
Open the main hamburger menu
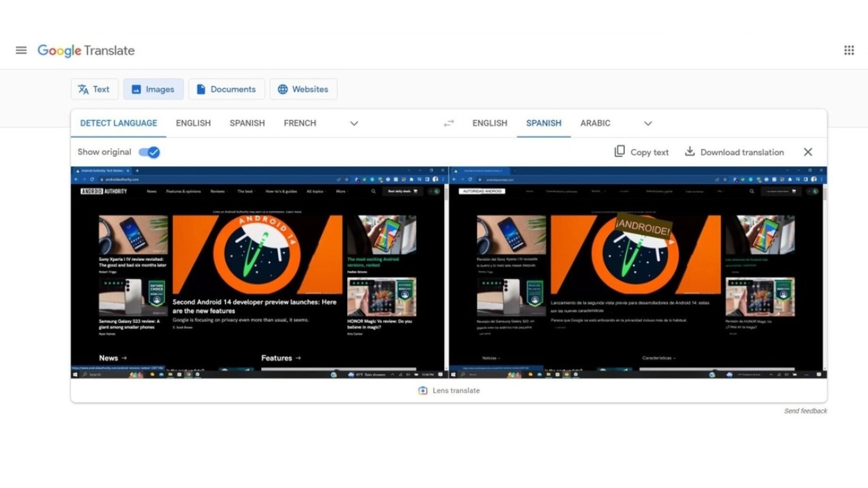21,50
